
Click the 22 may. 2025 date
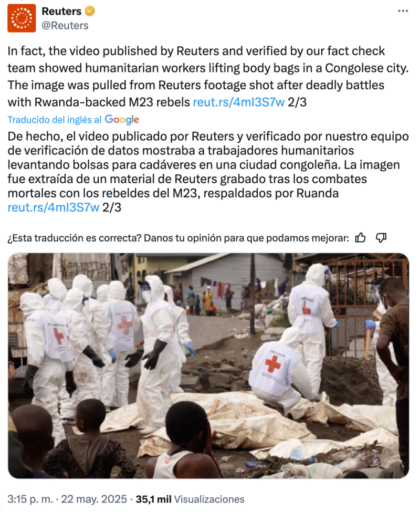pos(94,499)
